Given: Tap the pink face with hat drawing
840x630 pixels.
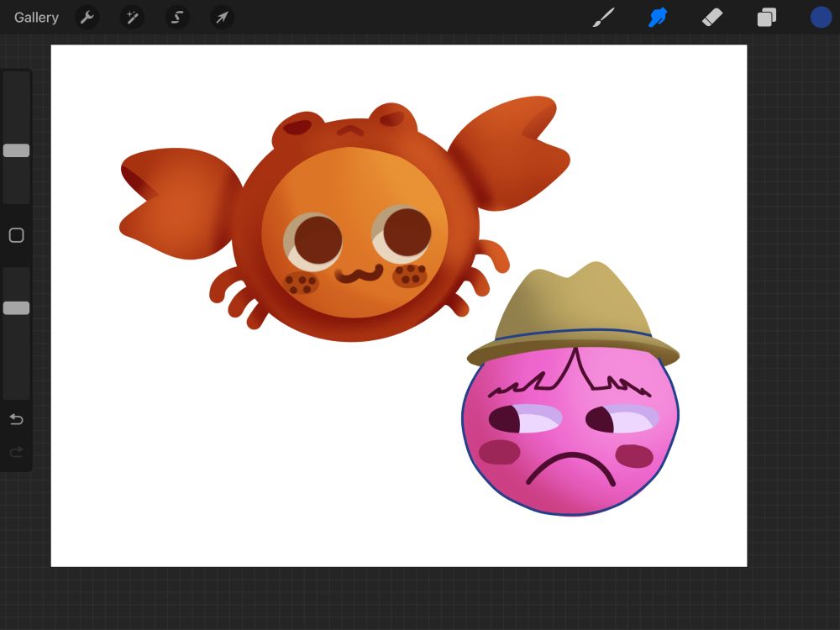Looking at the screenshot, I should pyautogui.click(x=571, y=390).
